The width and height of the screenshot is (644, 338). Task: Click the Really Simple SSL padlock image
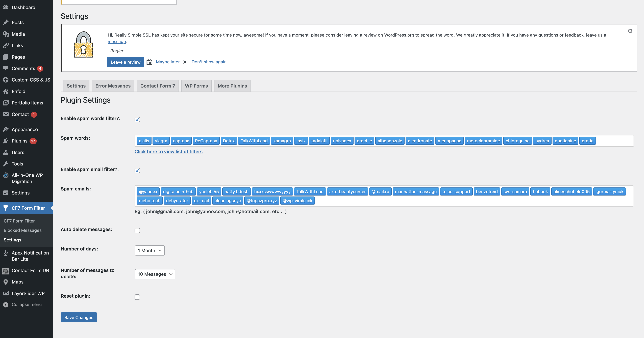coord(84,44)
